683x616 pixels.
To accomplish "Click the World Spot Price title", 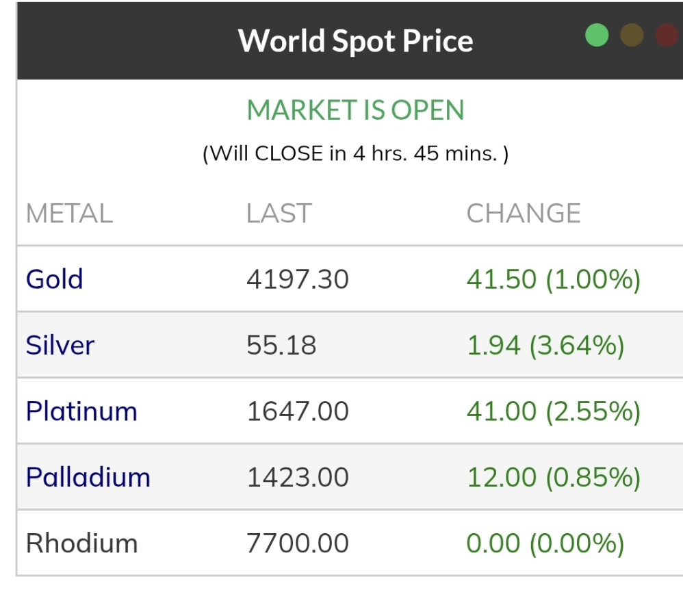I will tap(355, 40).
